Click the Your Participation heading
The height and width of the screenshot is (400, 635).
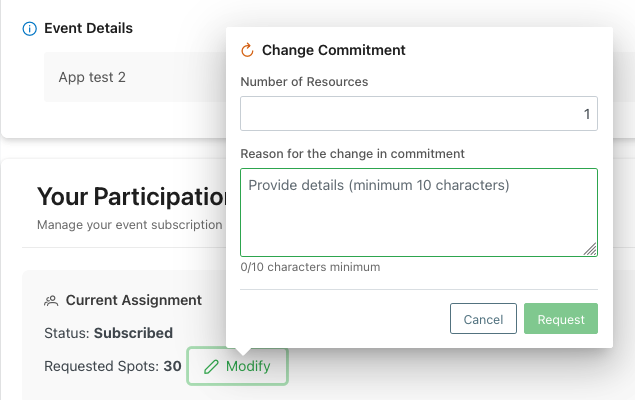(x=132, y=196)
